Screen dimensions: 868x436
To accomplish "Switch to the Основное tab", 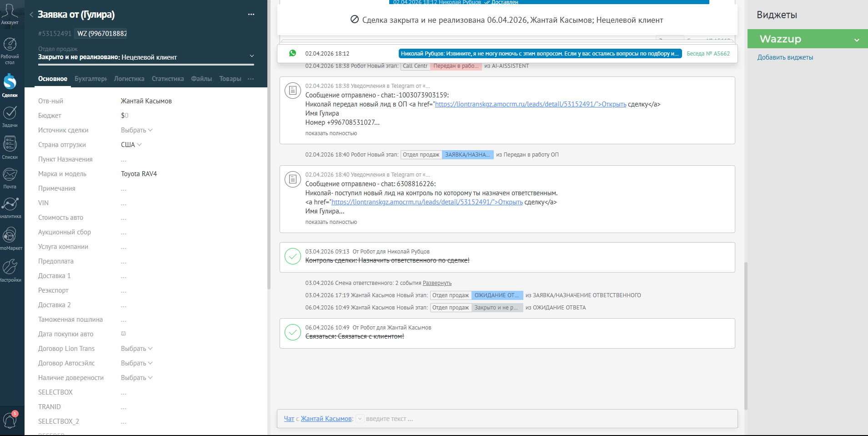I will (53, 79).
